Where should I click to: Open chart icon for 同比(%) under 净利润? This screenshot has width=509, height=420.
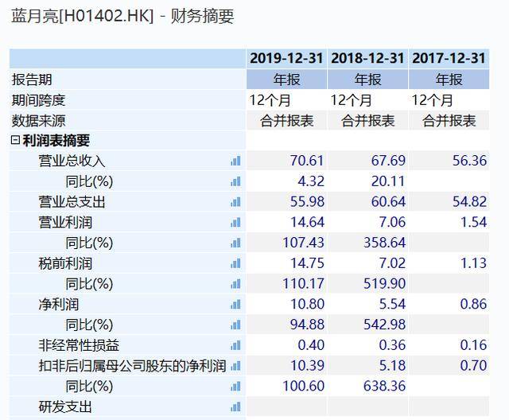235,325
